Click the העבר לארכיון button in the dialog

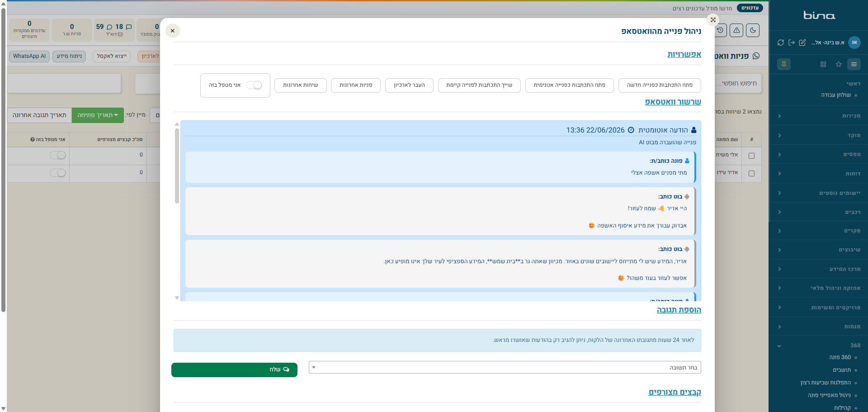(x=409, y=85)
